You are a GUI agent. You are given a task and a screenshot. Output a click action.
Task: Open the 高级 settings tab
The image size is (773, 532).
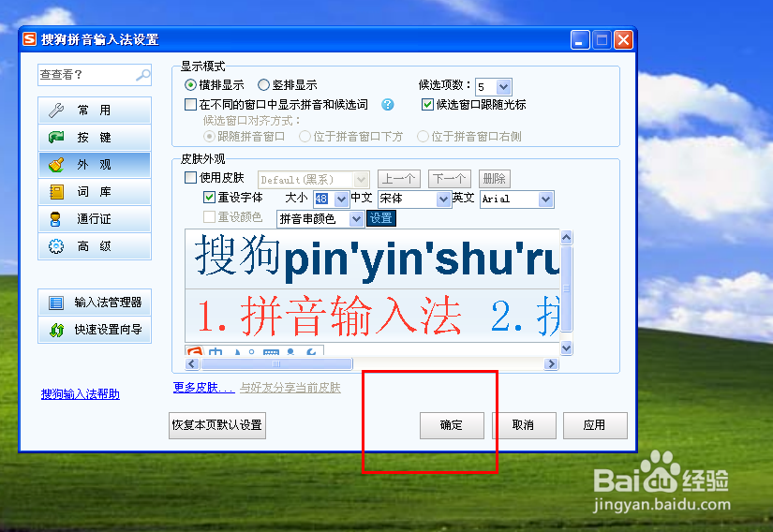point(95,245)
